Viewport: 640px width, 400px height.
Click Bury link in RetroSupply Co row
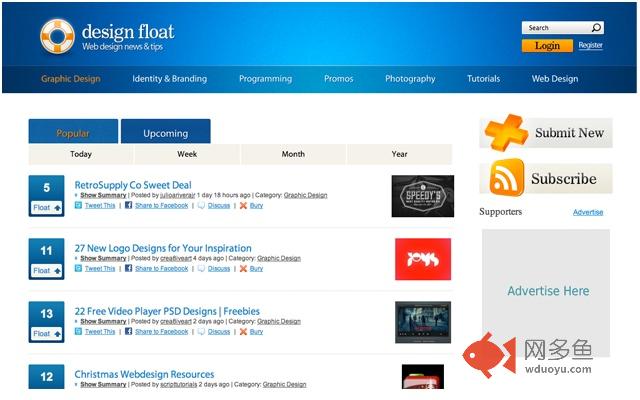pyautogui.click(x=256, y=205)
